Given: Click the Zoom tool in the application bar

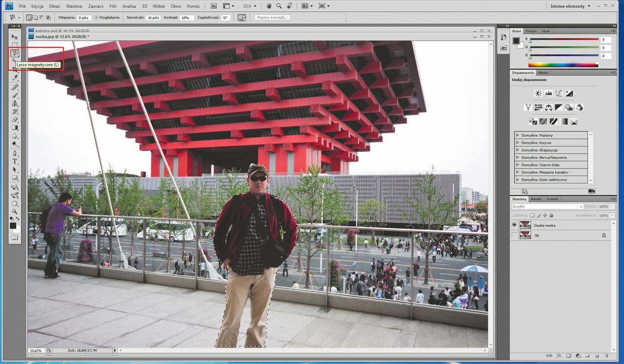Looking at the screenshot, I should tap(279, 6).
